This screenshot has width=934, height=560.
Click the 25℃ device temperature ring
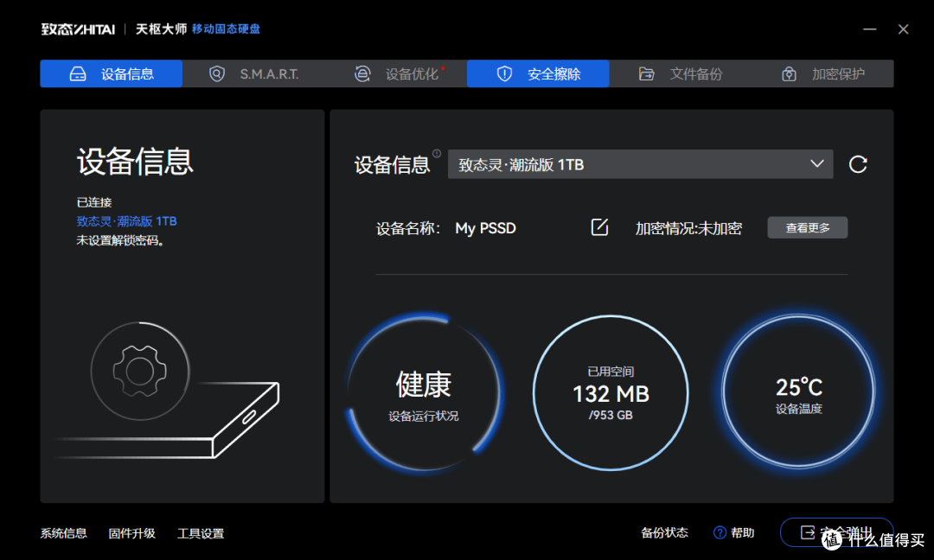point(798,391)
